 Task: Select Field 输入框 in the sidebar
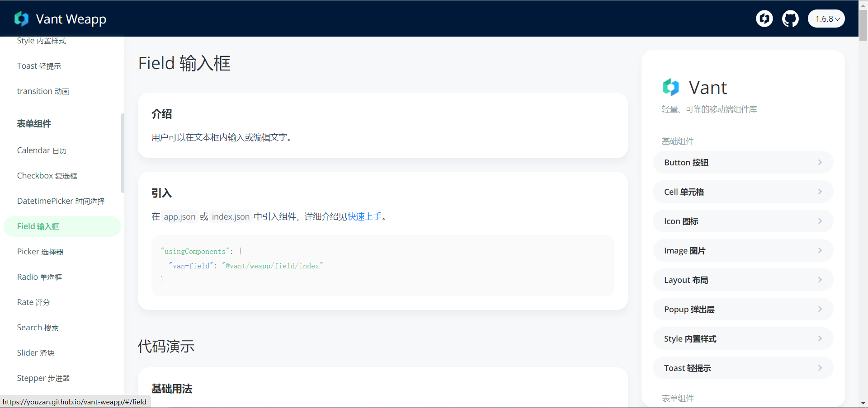[38, 226]
